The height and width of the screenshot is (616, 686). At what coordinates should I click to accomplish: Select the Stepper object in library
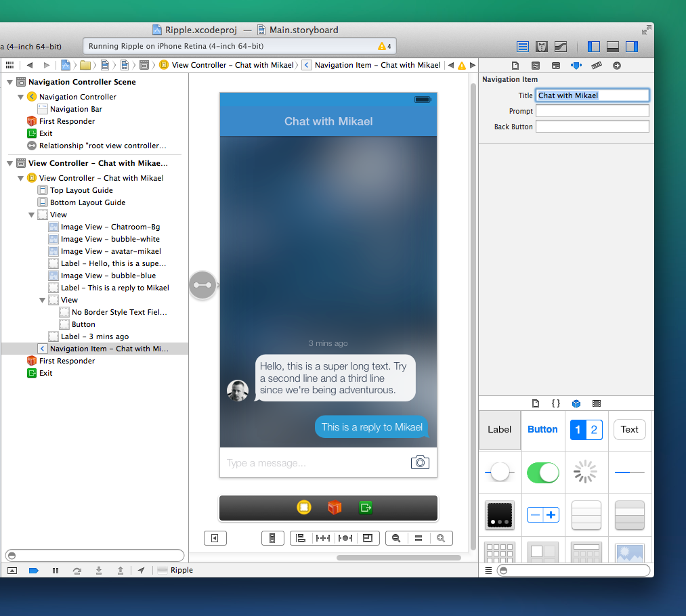point(543,515)
